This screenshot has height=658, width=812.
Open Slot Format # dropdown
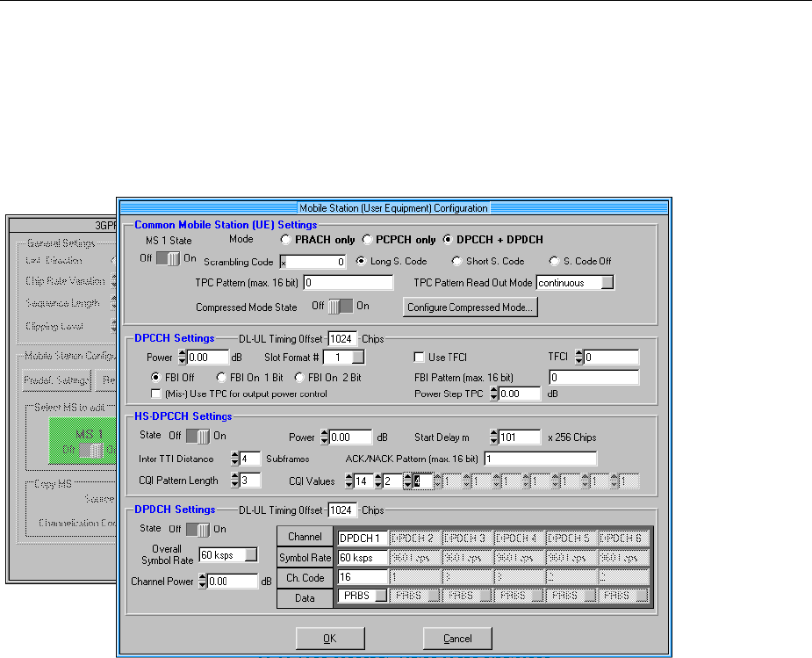click(358, 357)
